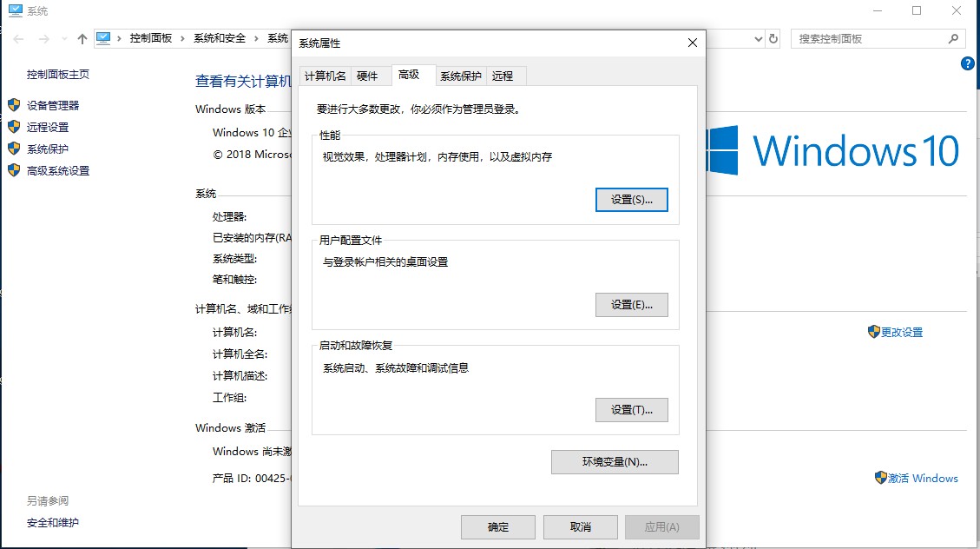Open 设备管理器 link in sidebar
This screenshot has height=549, width=980.
53,105
